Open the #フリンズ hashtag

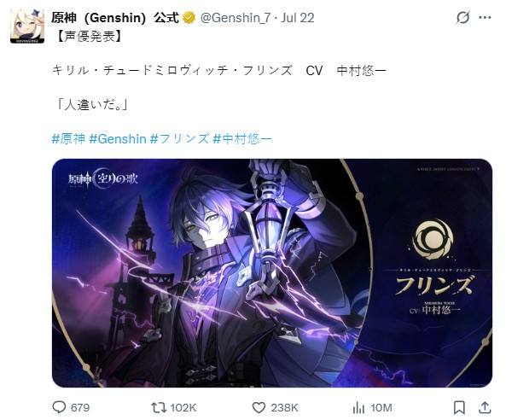tap(180, 139)
